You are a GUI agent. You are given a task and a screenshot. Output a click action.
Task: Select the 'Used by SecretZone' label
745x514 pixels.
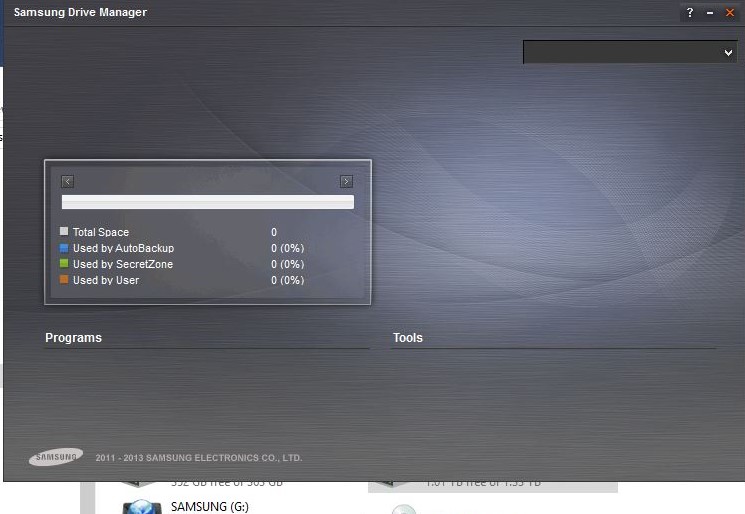point(123,264)
